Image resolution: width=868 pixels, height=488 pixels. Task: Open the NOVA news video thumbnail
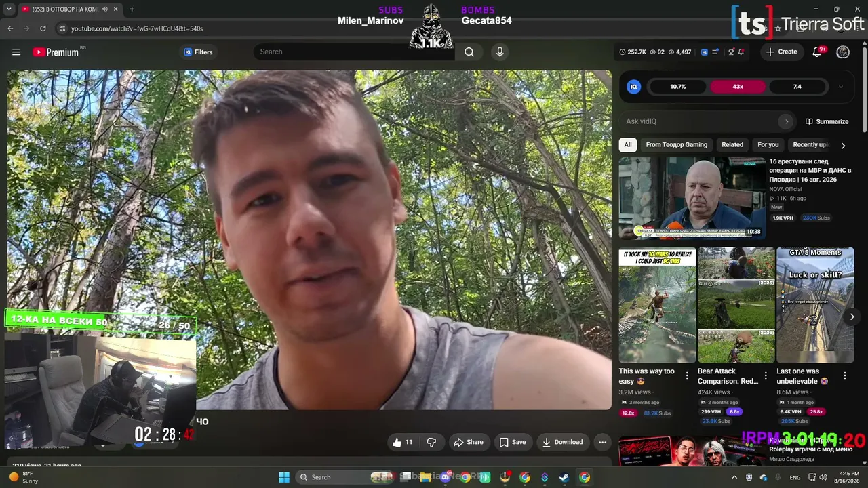[692, 198]
